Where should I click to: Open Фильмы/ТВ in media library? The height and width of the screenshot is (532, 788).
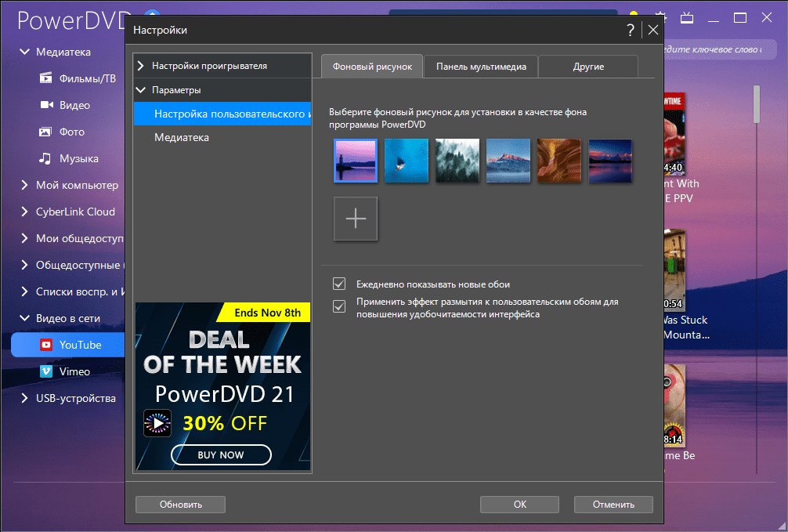(88, 78)
